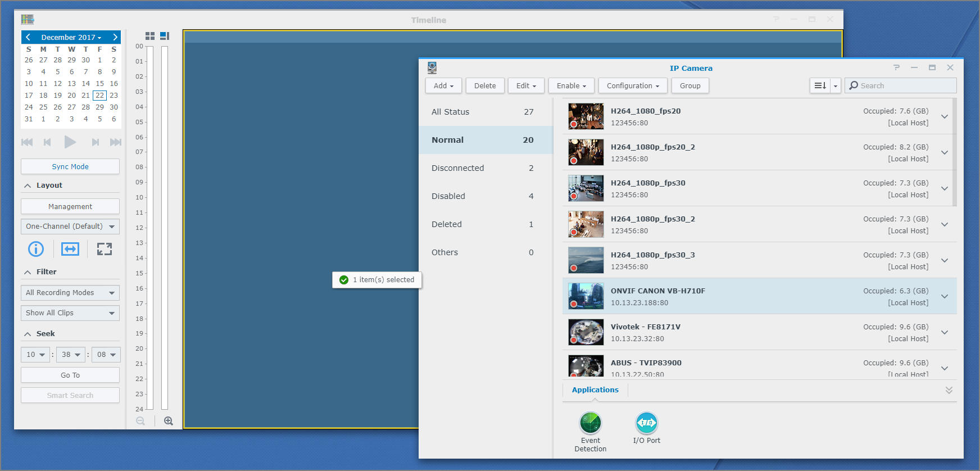This screenshot has height=471, width=980.
Task: Expand the ONVIF CANON VB-H710F camera row
Action: pyautogui.click(x=945, y=296)
